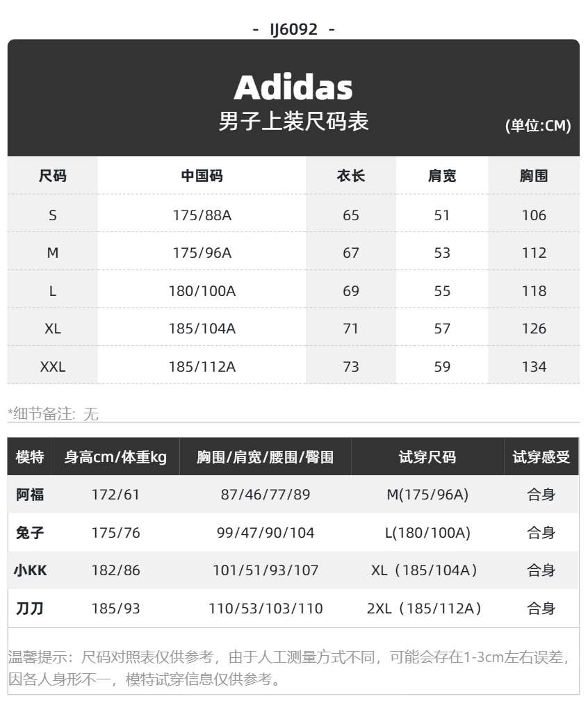Click the 尺码 column header
This screenshot has height=710, width=588.
coord(53,176)
